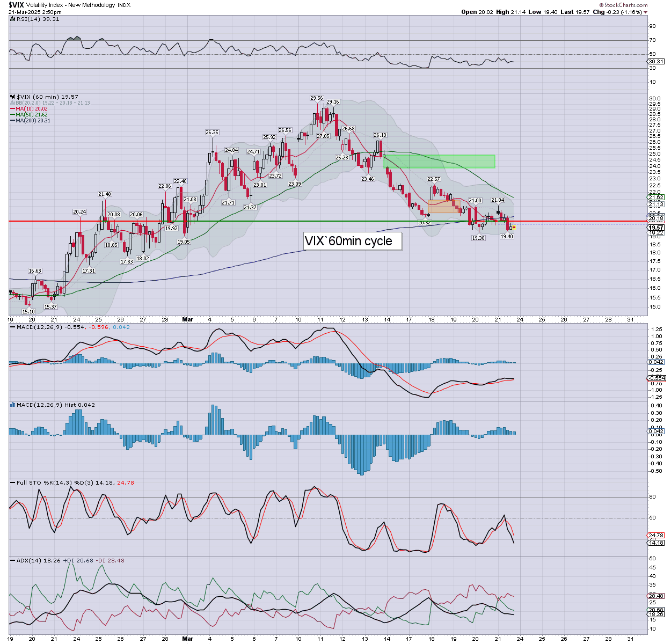Screen dimensions: 671x644
Task: Click the 29.56 peak price label
Action: 317,98
